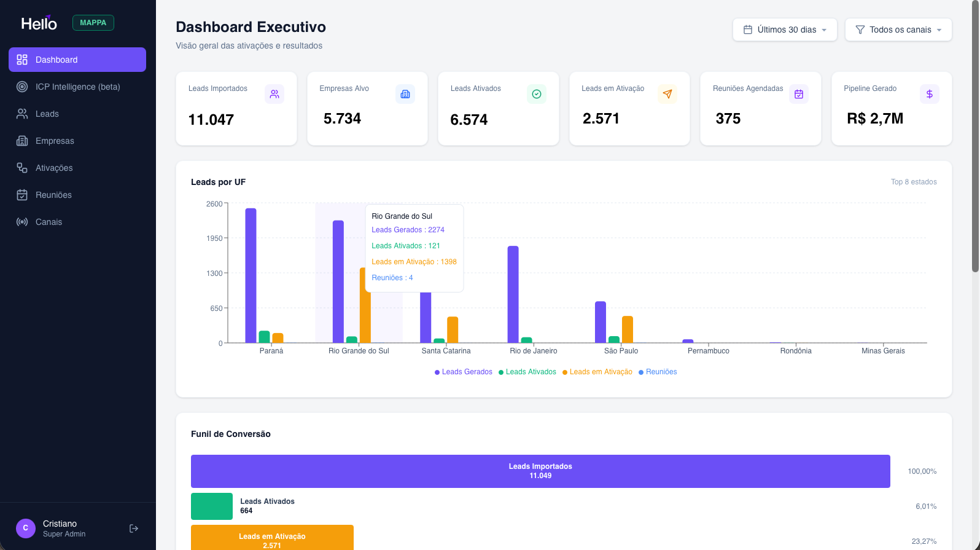Click the chevron on Todos os canais
Viewport: 980px width, 550px height.
pos(939,30)
